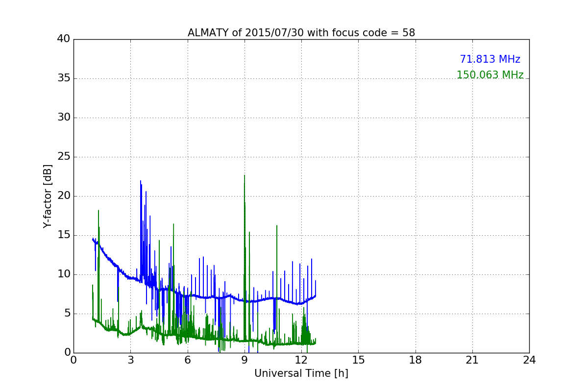The width and height of the screenshot is (588, 392).
Task: Click y-axis tick label '35'
Action: point(64,78)
